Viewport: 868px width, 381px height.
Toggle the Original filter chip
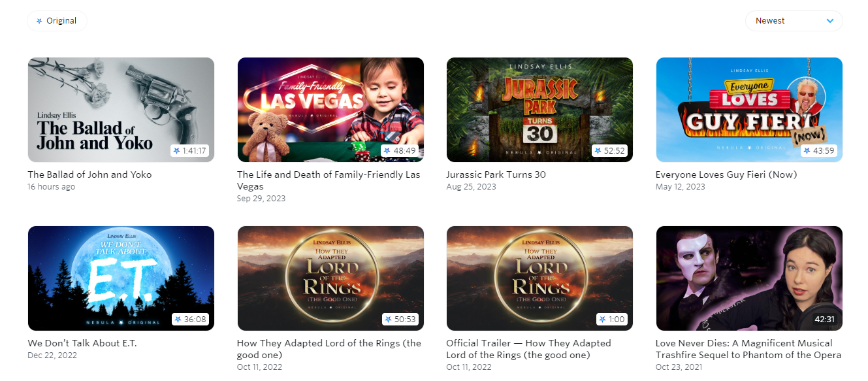pos(57,21)
